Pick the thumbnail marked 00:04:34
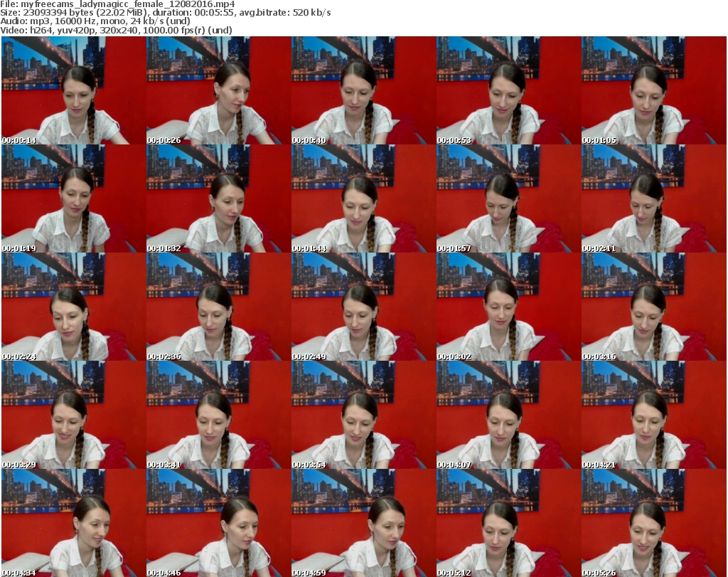Screen dimensions: 728x577 73,523
